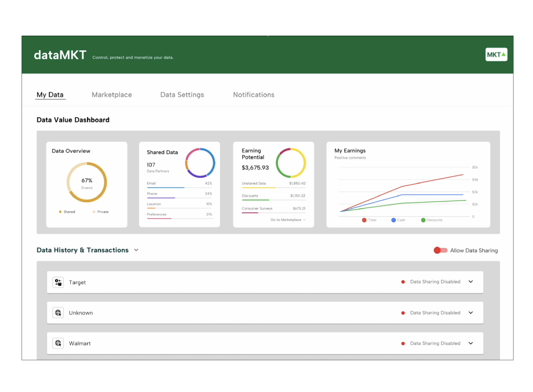Toggle the Allow Data Sharing switch

coord(440,251)
